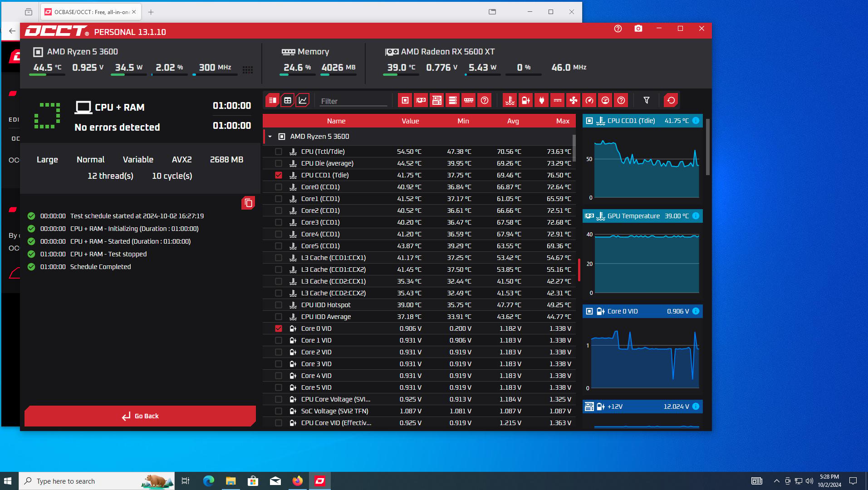The image size is (868, 490).
Task: Click the Windows taskbar search box
Action: point(97,481)
